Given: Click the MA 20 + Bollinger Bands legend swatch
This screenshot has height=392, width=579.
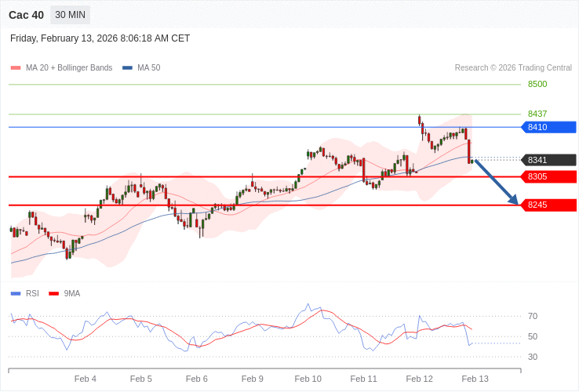Looking at the screenshot, I should click(16, 68).
